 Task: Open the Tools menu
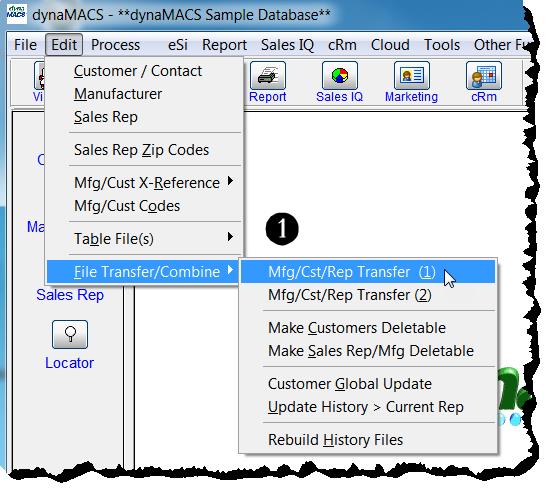pyautogui.click(x=442, y=45)
